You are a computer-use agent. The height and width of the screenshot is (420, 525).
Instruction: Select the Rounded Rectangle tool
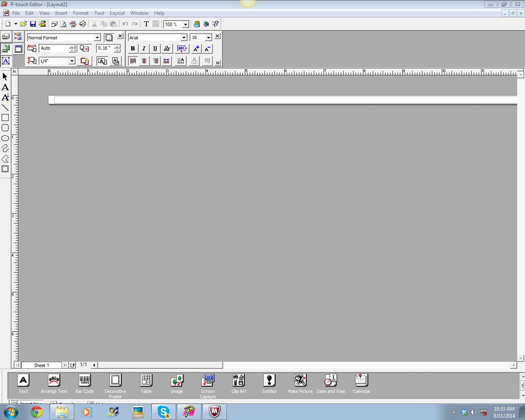click(x=5, y=128)
